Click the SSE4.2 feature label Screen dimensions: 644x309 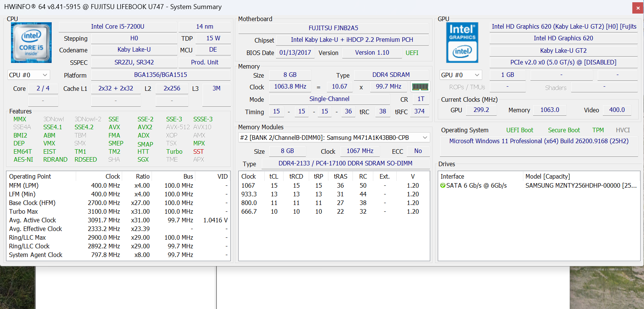[x=84, y=127]
